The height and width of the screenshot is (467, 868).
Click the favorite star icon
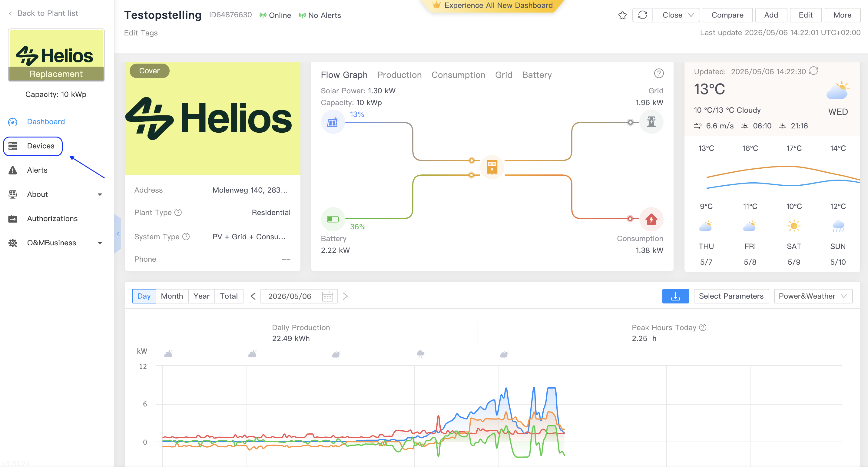click(x=622, y=15)
